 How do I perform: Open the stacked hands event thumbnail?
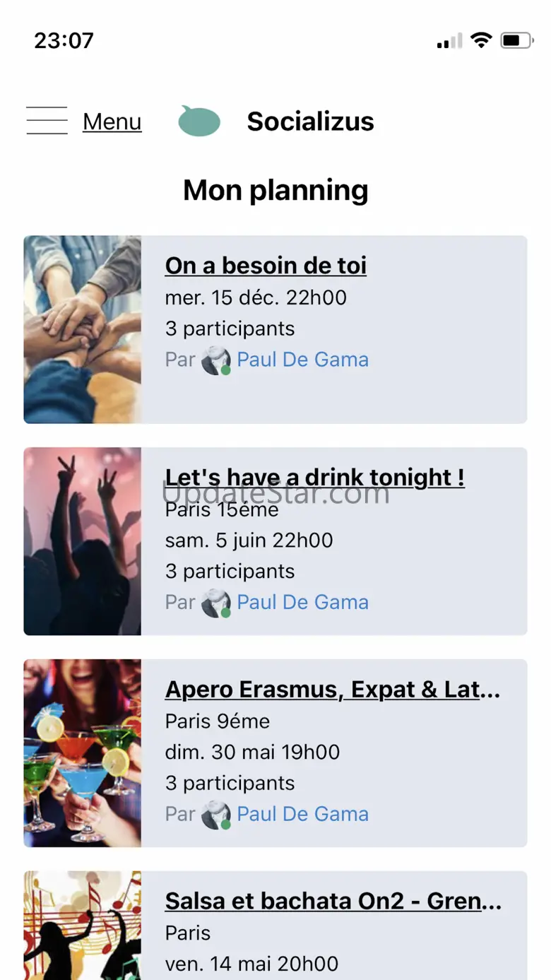tap(83, 329)
